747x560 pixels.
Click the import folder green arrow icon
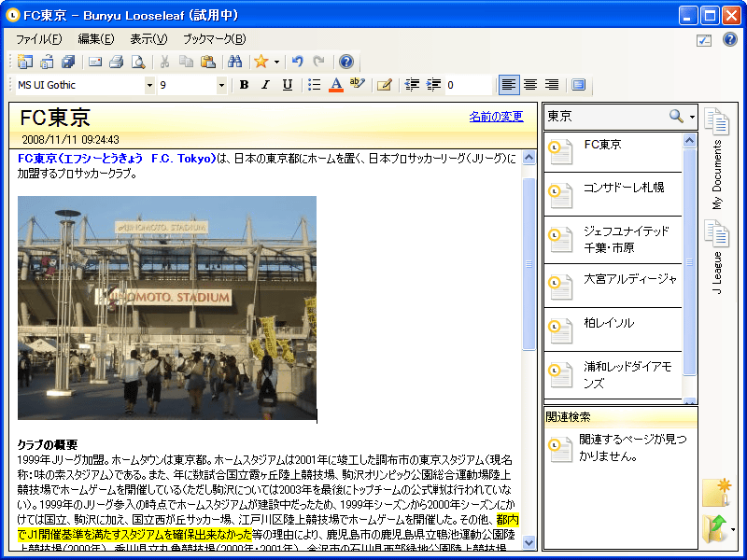tap(714, 528)
